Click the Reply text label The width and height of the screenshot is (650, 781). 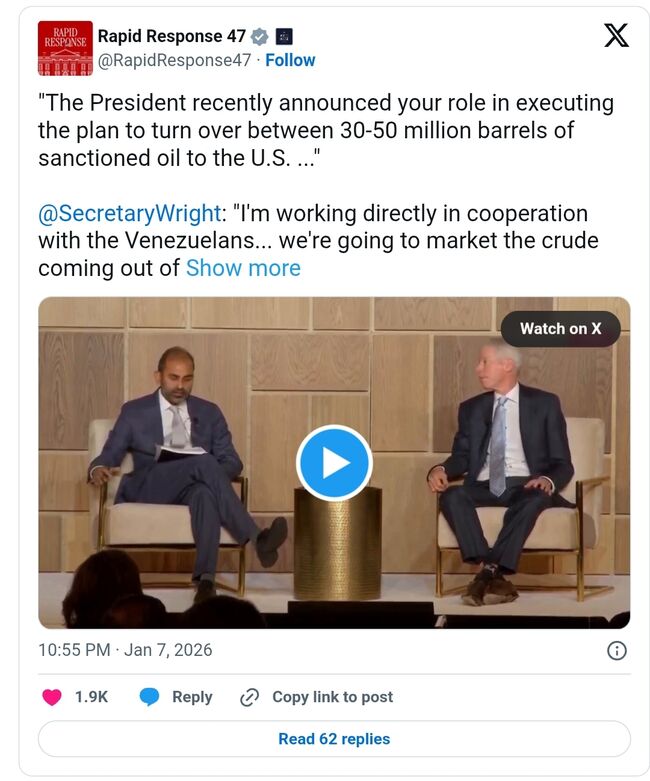click(x=192, y=697)
